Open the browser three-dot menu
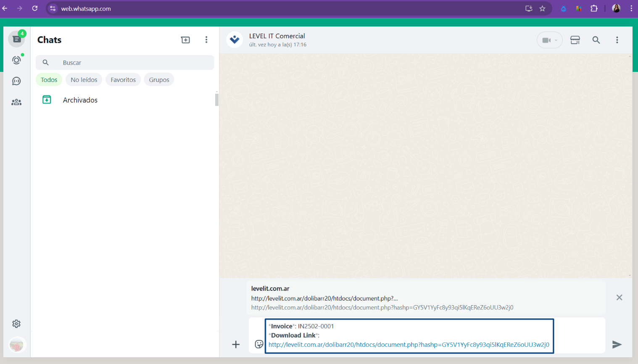Image resolution: width=638 pixels, height=364 pixels. (631, 8)
